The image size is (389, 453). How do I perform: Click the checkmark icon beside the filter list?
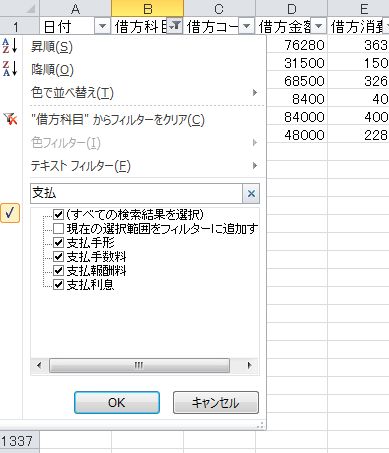click(10, 213)
